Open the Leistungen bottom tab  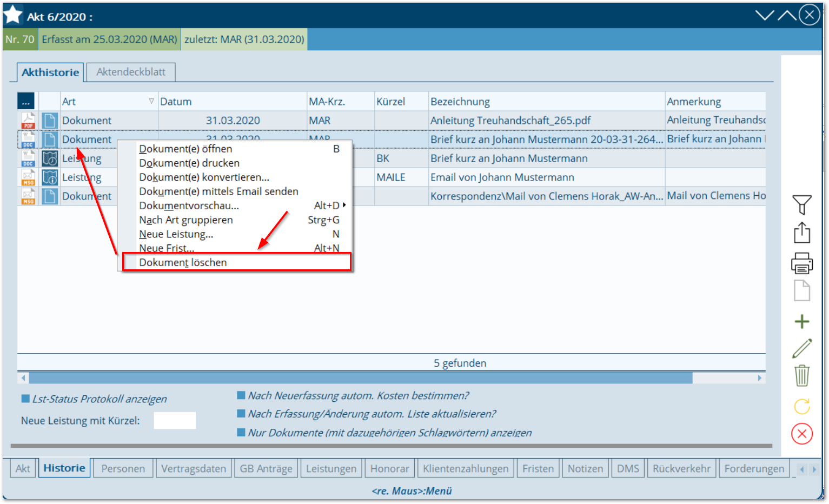click(x=331, y=468)
